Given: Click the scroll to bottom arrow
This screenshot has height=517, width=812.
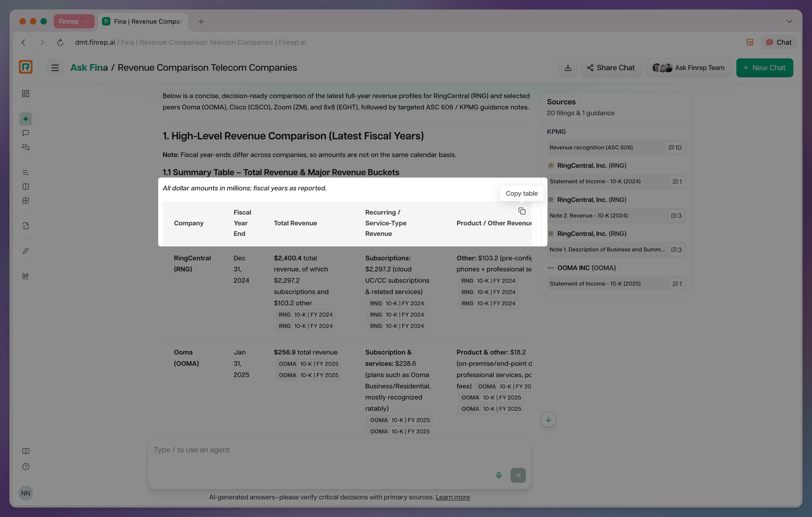Looking at the screenshot, I should pos(548,419).
